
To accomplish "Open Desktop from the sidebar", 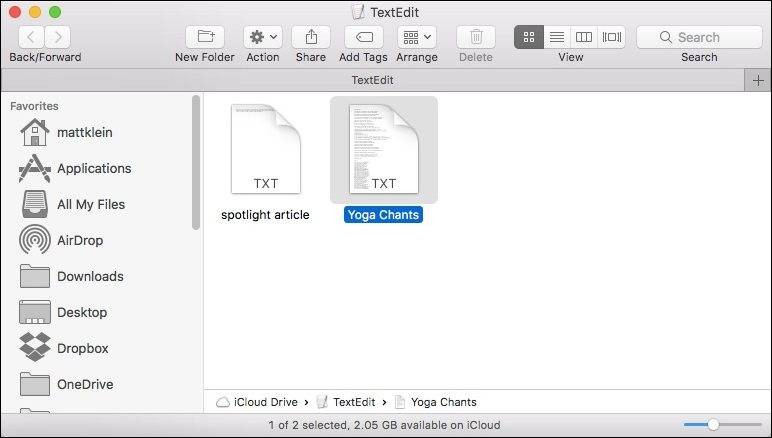I will [63, 312].
